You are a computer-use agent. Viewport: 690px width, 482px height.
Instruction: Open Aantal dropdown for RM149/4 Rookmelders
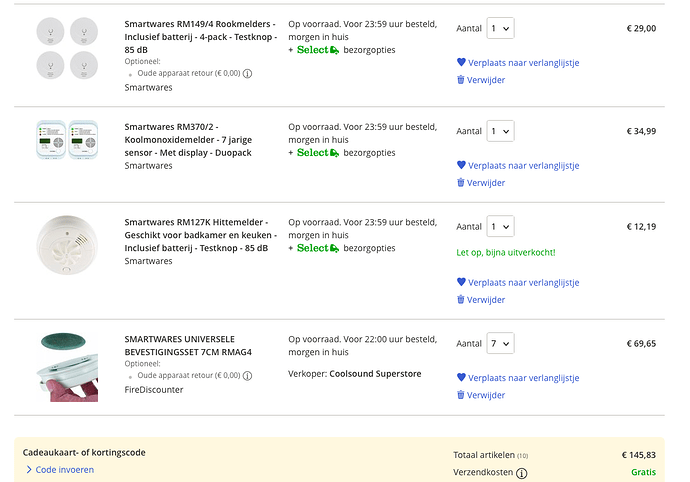[500, 28]
